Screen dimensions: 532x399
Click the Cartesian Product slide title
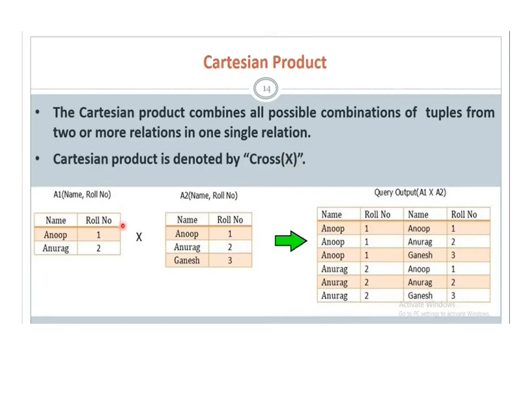(265, 62)
